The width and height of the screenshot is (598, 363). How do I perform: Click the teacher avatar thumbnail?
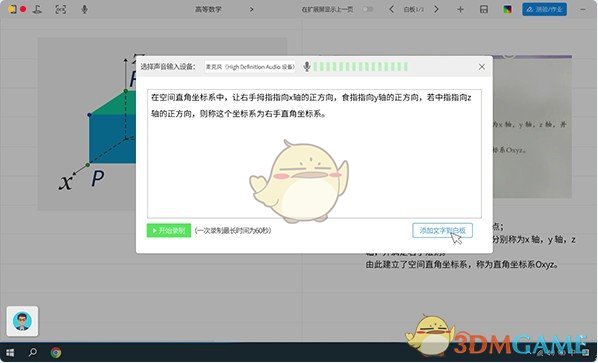pos(22,321)
